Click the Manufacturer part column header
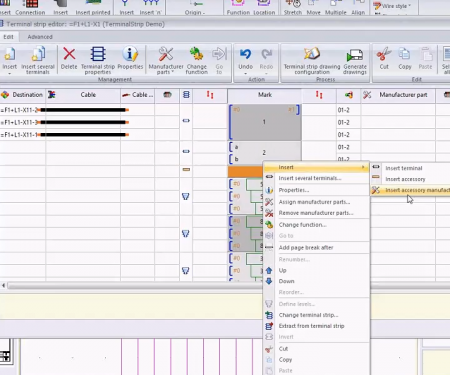450x375 pixels. [x=398, y=95]
